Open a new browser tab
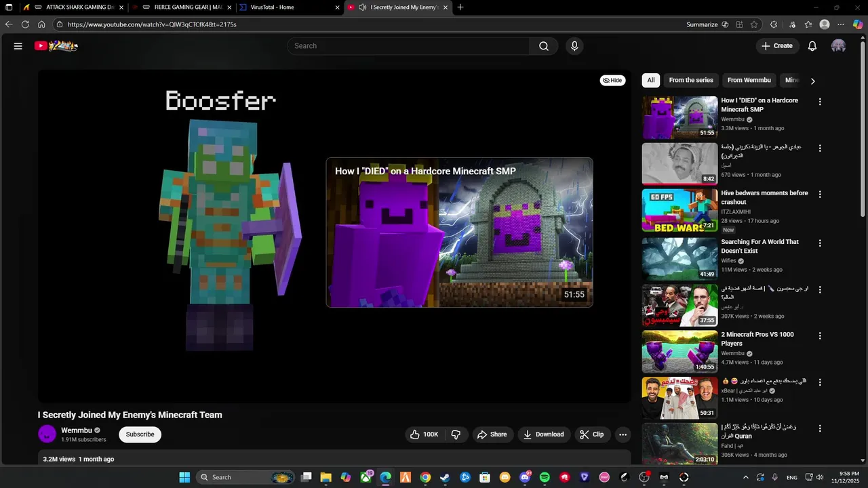This screenshot has height=488, width=868. 460,7
